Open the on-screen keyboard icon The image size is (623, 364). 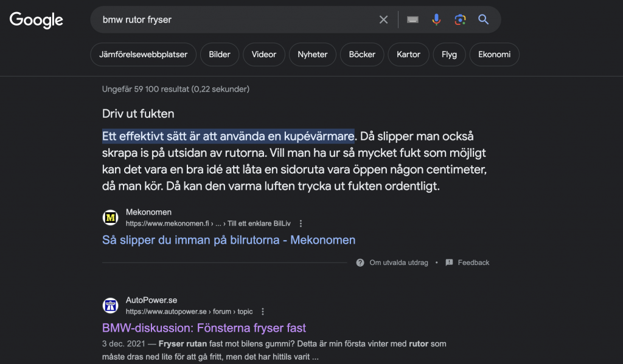(x=413, y=20)
